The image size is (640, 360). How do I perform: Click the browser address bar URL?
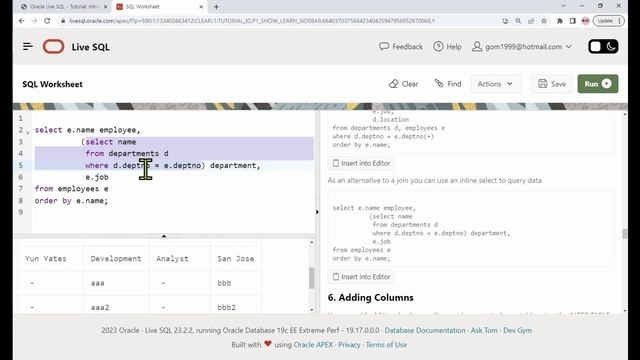252,21
